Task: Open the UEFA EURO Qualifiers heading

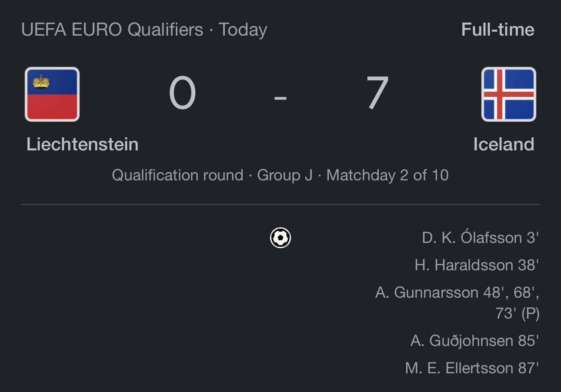Action: click(112, 30)
